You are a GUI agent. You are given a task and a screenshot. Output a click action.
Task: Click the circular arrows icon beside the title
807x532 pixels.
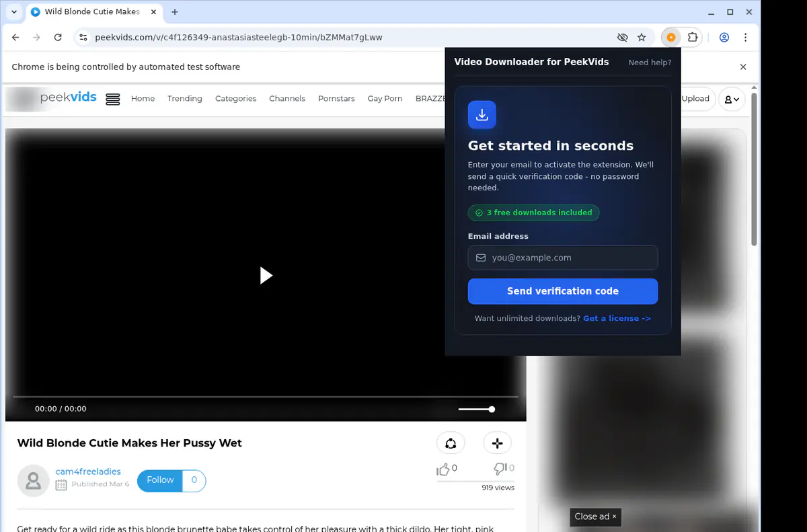point(451,443)
